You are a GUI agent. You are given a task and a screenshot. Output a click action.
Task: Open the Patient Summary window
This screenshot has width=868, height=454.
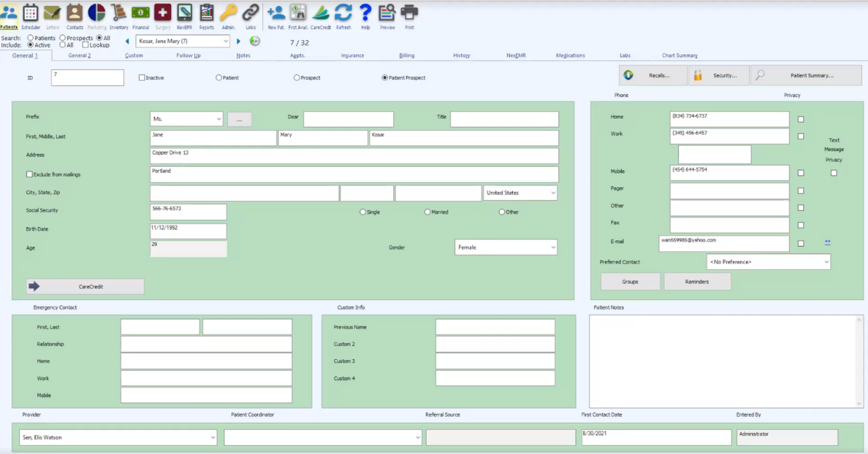(x=806, y=75)
